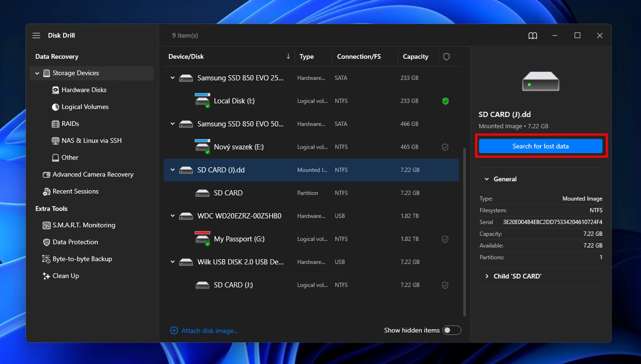This screenshot has width=641, height=364.
Task: Open the help book icon
Action: click(x=533, y=35)
